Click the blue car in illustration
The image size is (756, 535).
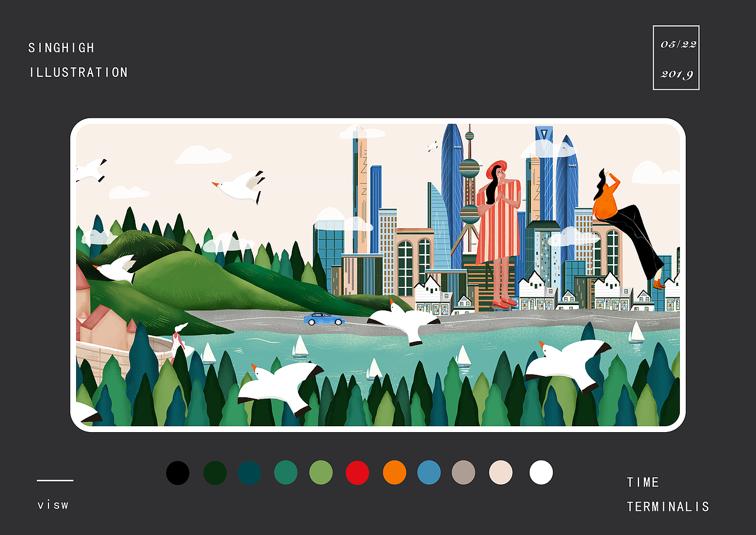324,319
